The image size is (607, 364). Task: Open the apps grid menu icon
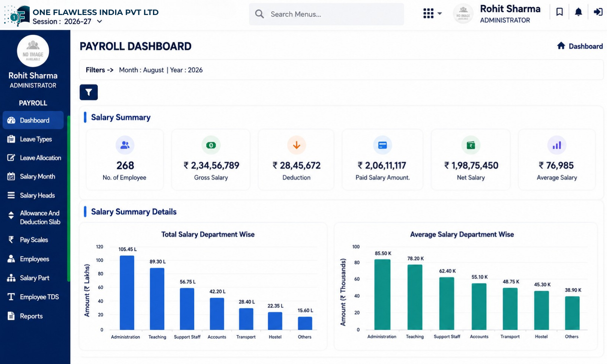pos(428,13)
